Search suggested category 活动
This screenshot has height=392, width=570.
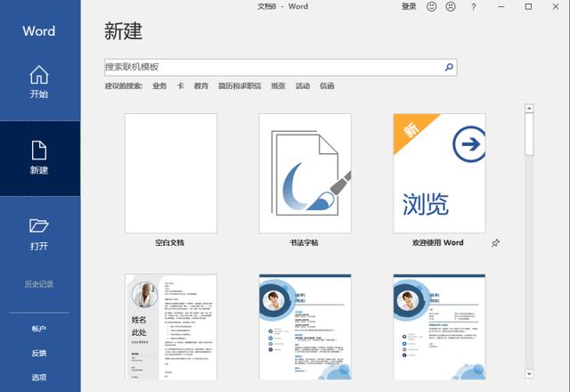[x=303, y=86]
